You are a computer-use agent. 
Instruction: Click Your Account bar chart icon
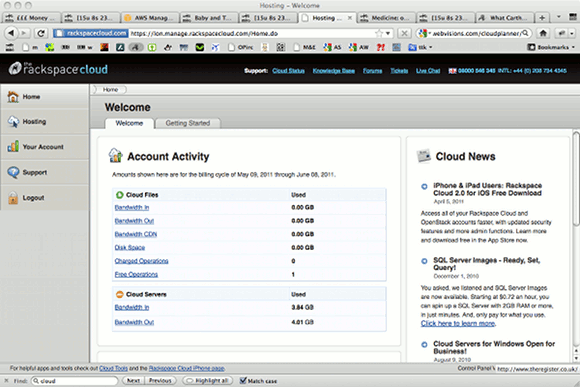tap(13, 147)
